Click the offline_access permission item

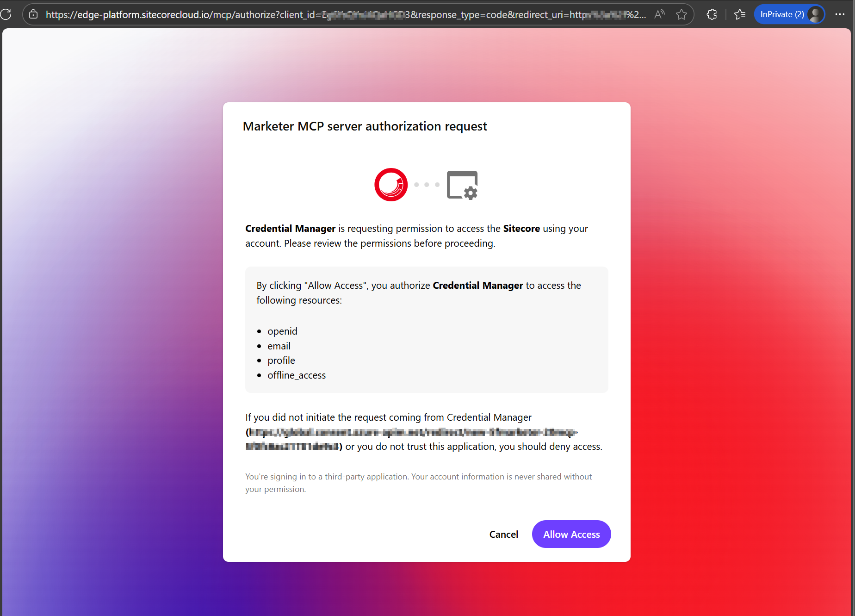[x=296, y=375]
